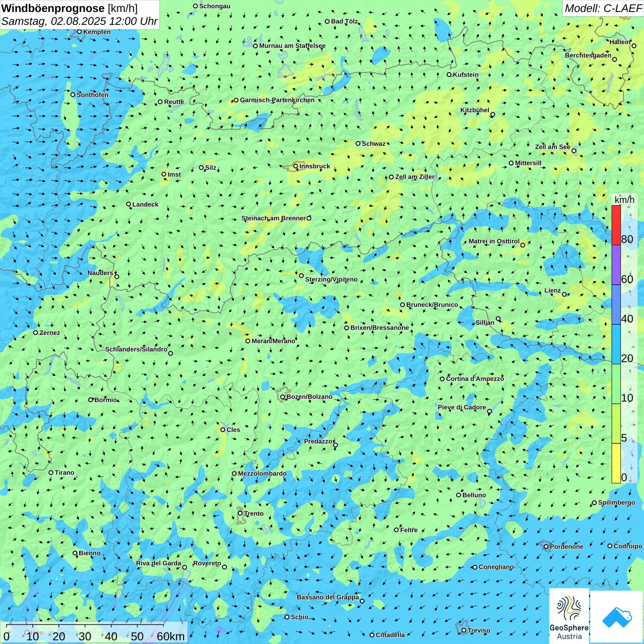Select the yellow segment of the km/h legend
Viewport: 644px width, 644px height.
coord(616,463)
